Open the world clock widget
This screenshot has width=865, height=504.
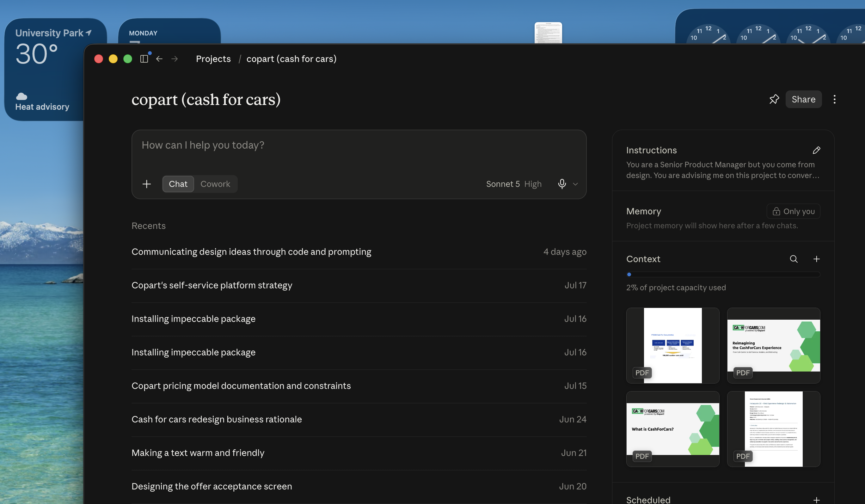(770, 26)
